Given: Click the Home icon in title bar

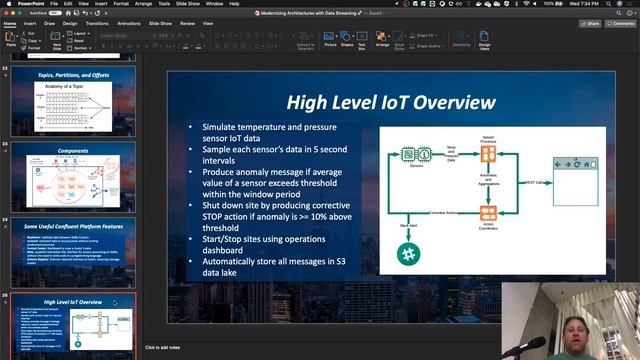Looking at the screenshot, I should [68, 13].
